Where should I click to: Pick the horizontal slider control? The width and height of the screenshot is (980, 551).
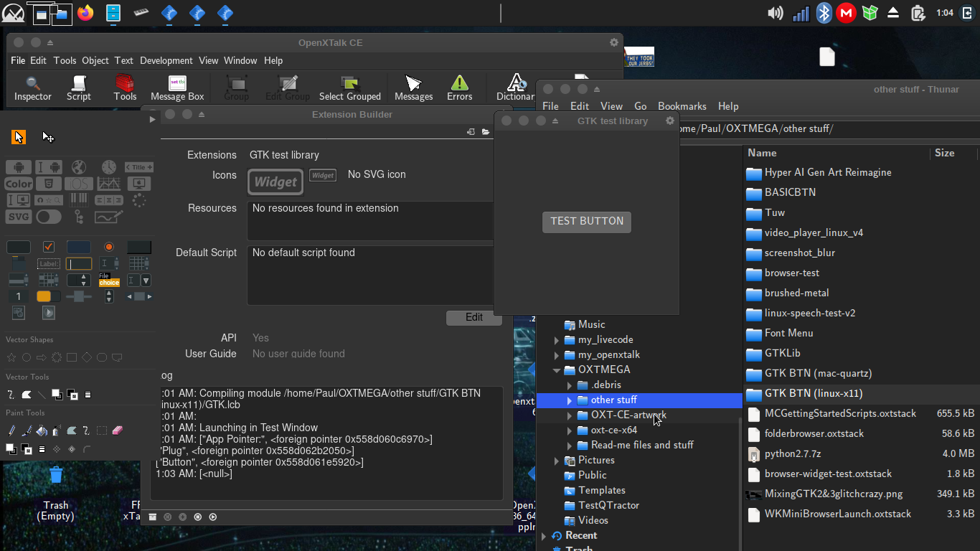(79, 296)
